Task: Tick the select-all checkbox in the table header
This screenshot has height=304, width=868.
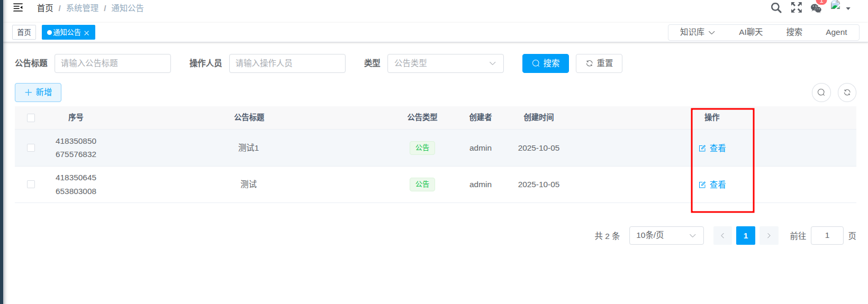Action: 31,118
